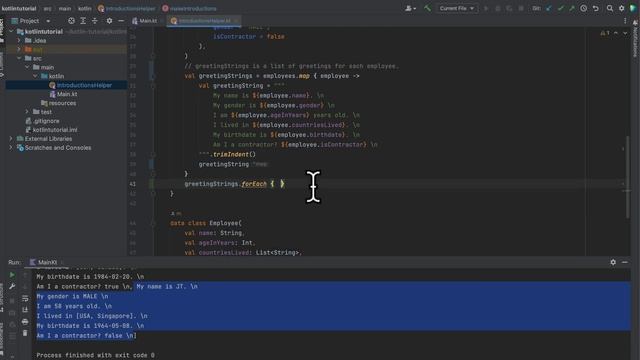Click the collapse all icon in Project panel

click(95, 21)
